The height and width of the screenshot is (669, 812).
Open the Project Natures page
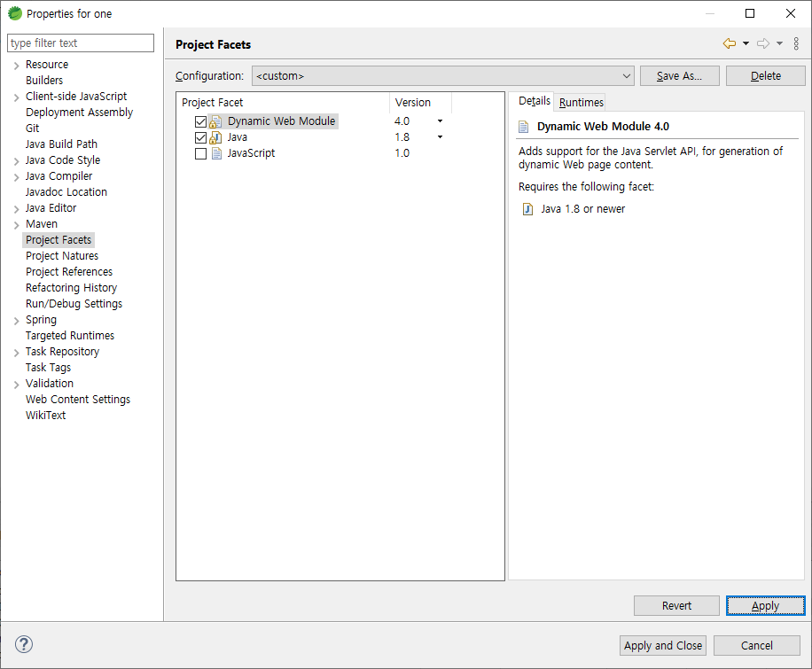[62, 256]
